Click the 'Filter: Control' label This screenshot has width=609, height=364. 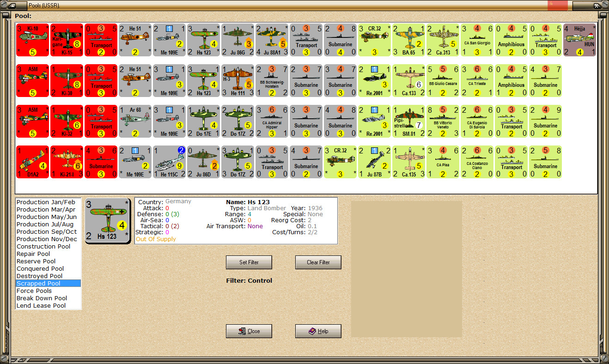point(249,281)
